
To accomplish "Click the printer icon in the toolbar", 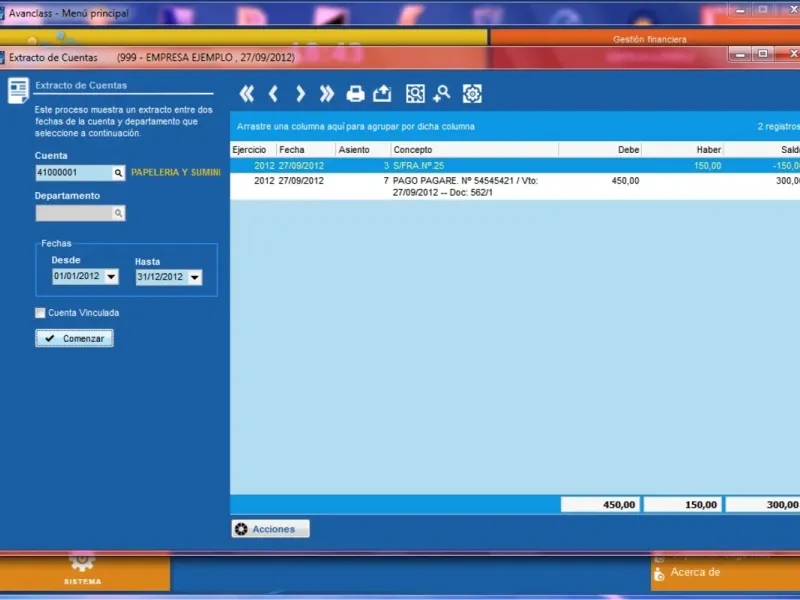I will pos(356,94).
